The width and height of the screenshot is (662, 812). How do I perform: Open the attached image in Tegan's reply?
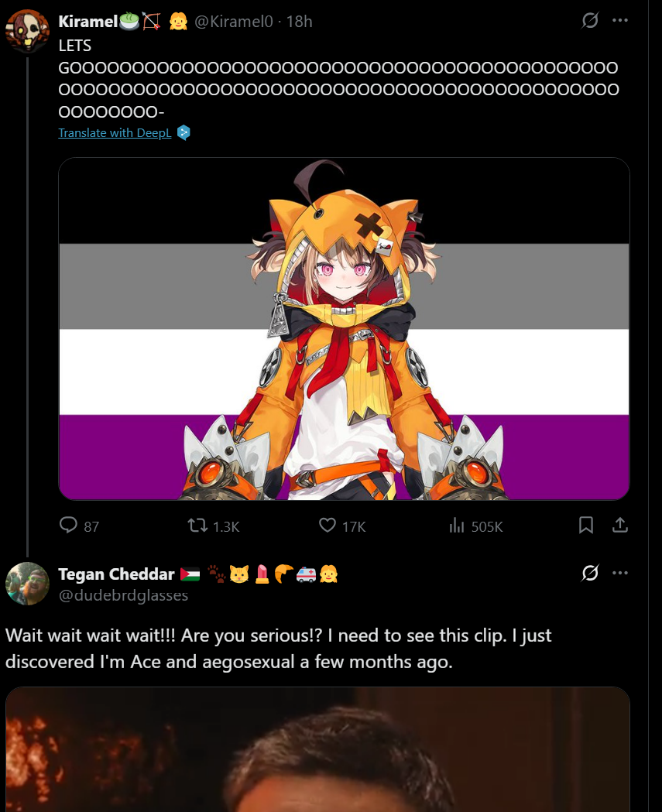tap(317, 749)
